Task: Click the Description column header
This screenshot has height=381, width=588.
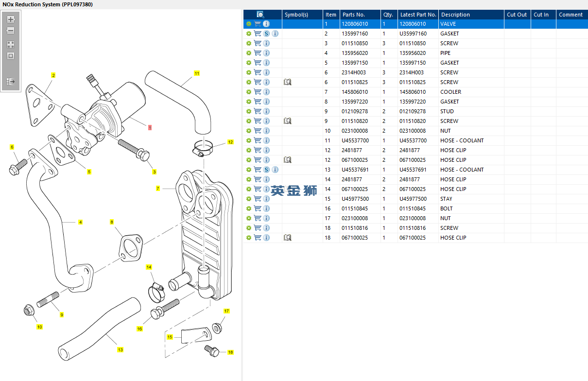Action: tap(455, 15)
